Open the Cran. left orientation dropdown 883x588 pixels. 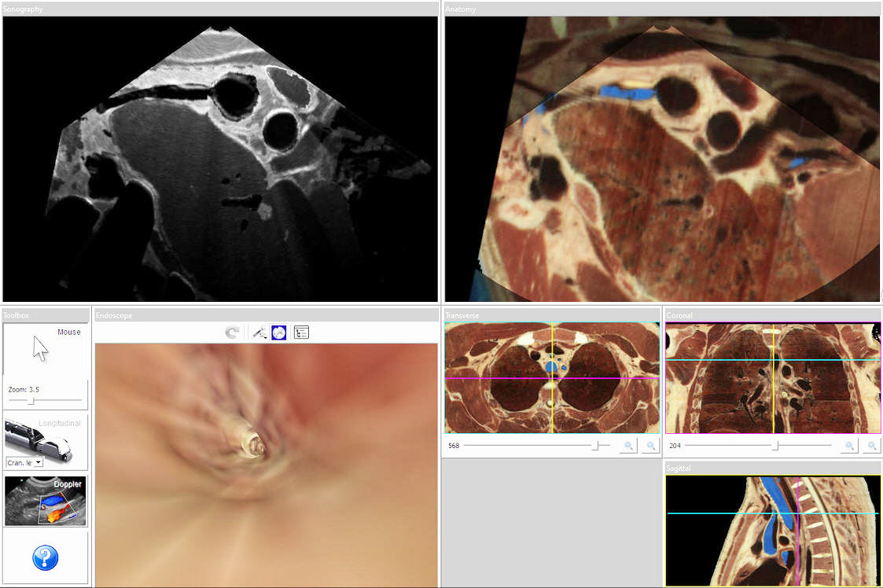[38, 462]
